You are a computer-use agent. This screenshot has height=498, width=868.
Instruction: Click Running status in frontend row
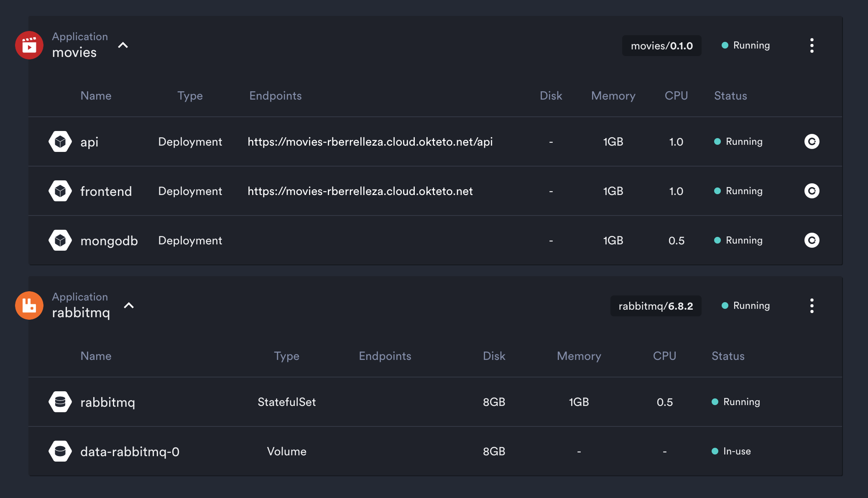738,191
